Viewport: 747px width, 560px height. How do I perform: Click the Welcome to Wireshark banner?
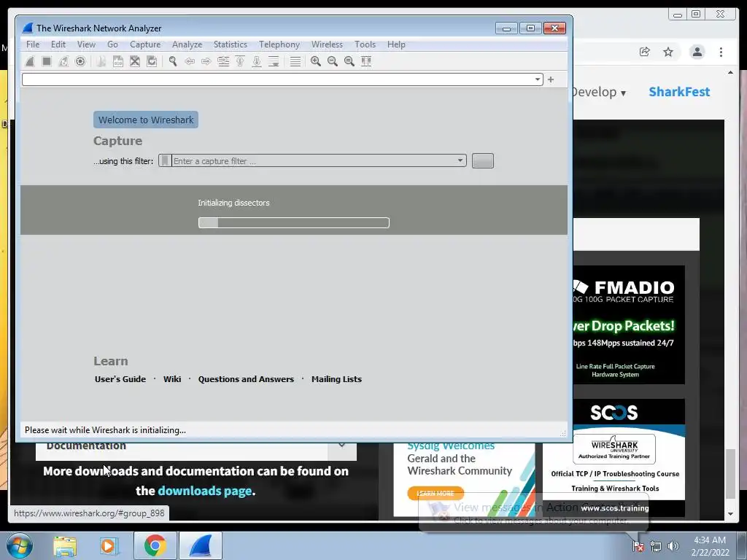[x=146, y=120]
